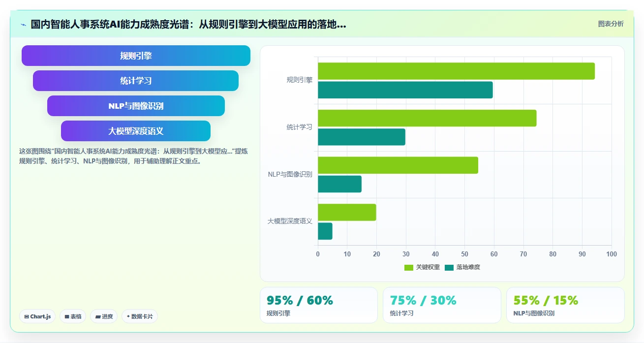The width and height of the screenshot is (644, 343).
Task: Click the NLP与图像识别 teal bar
Action: (x=339, y=184)
